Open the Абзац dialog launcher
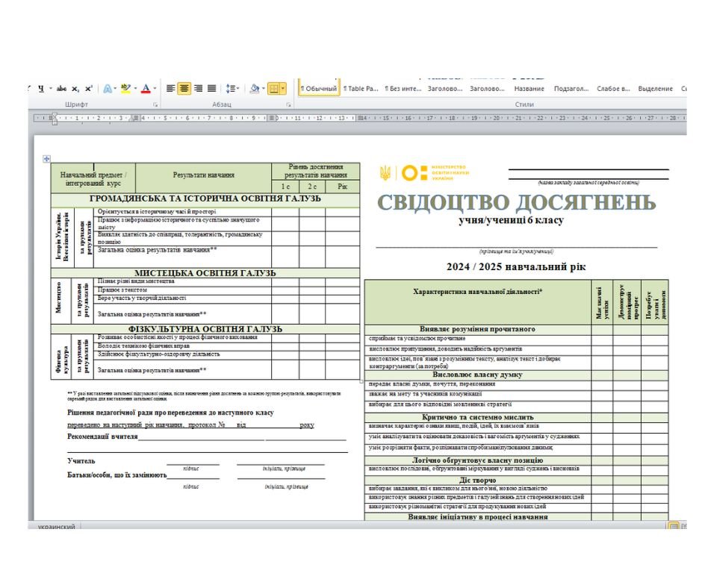This screenshot has height=588, width=702. 288,104
